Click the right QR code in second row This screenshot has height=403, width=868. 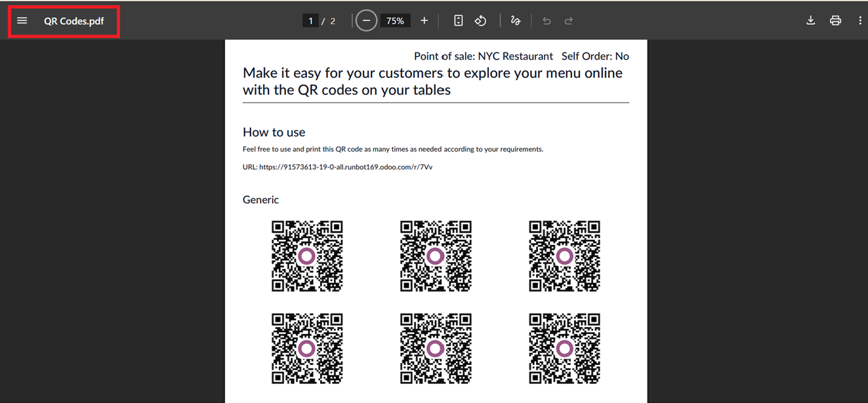564,349
